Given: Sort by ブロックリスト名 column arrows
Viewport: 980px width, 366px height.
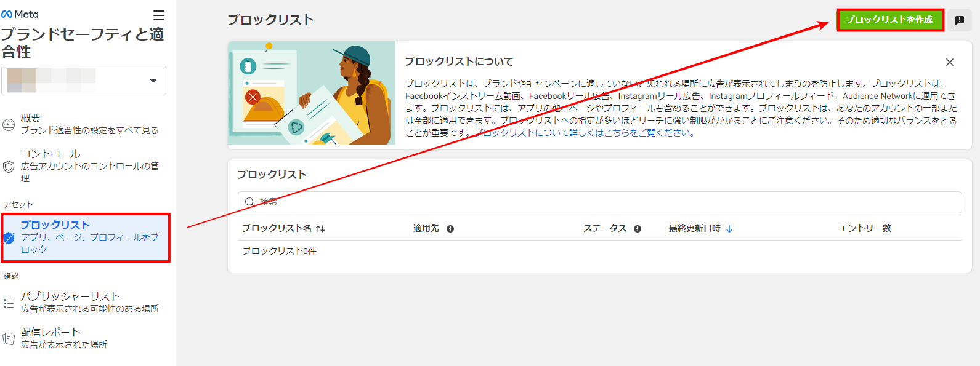Looking at the screenshot, I should [x=320, y=229].
